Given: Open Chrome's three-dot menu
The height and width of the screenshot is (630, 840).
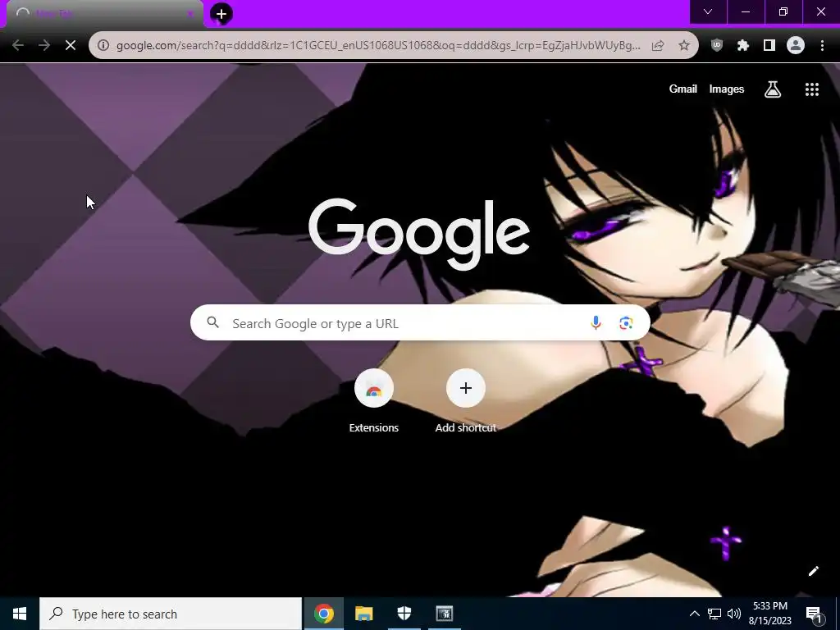Looking at the screenshot, I should point(822,46).
